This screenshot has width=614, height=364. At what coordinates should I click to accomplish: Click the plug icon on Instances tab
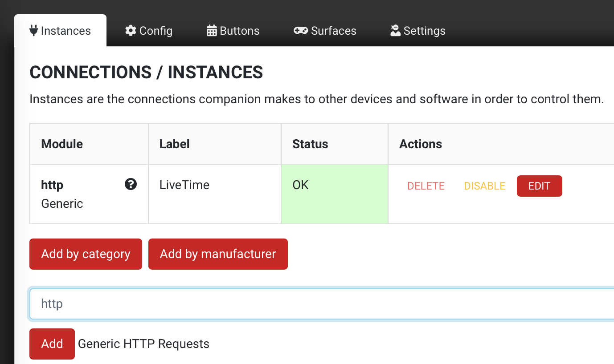tap(33, 31)
